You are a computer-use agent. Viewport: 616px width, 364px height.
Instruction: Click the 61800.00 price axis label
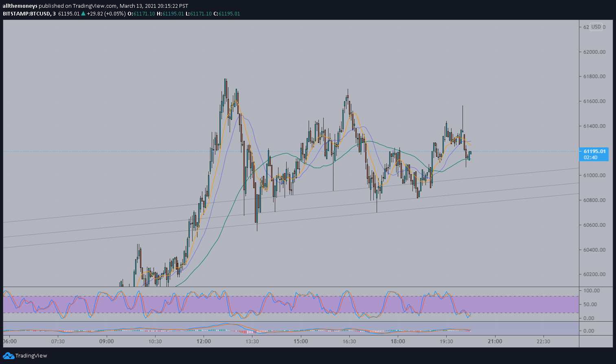pyautogui.click(x=594, y=77)
